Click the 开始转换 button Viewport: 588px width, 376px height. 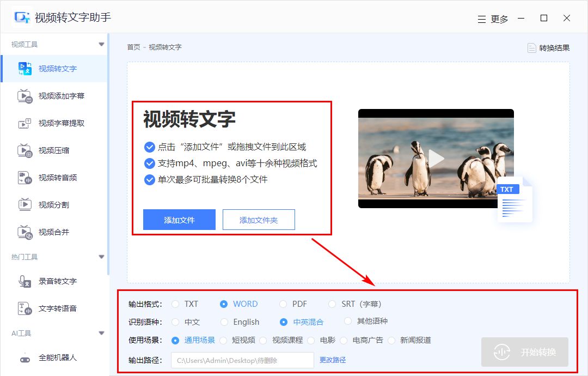(x=525, y=352)
